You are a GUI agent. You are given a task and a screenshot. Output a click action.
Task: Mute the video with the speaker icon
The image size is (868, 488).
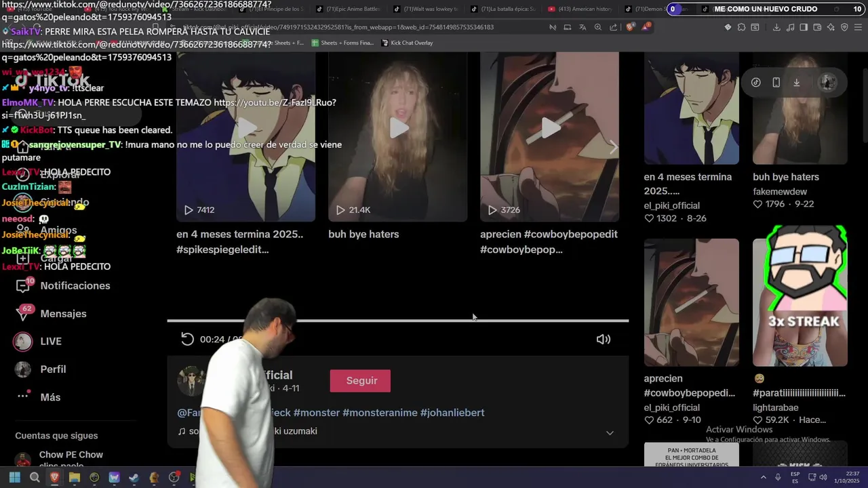603,340
